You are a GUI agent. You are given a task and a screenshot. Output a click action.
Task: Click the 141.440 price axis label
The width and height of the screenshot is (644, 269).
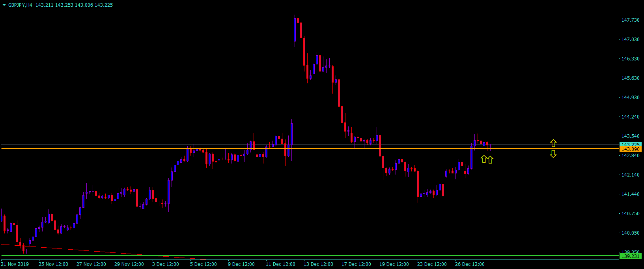tap(631, 194)
